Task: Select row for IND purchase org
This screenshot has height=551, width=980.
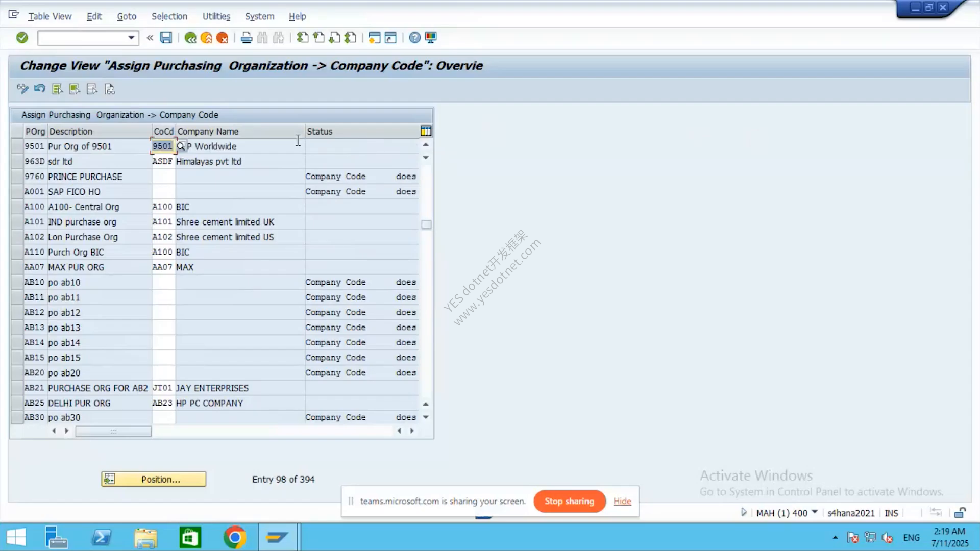Action: [17, 222]
